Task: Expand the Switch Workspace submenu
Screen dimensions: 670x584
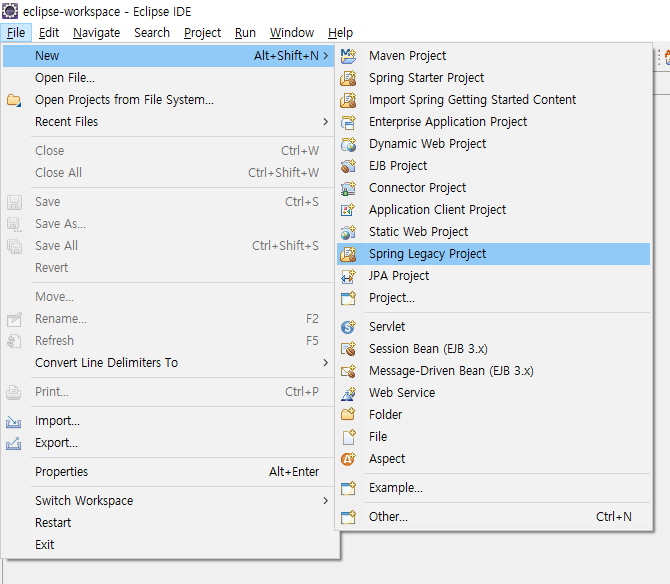Action: 326,501
